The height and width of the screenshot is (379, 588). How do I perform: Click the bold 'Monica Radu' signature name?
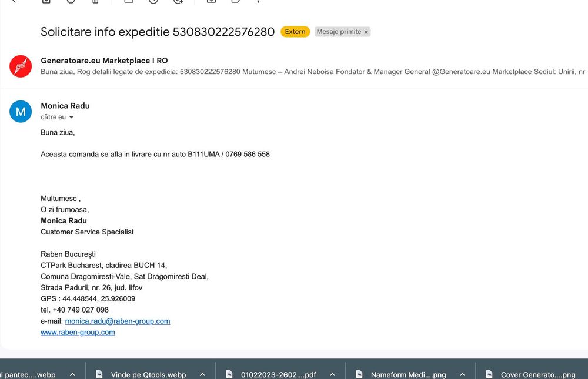[x=64, y=221]
